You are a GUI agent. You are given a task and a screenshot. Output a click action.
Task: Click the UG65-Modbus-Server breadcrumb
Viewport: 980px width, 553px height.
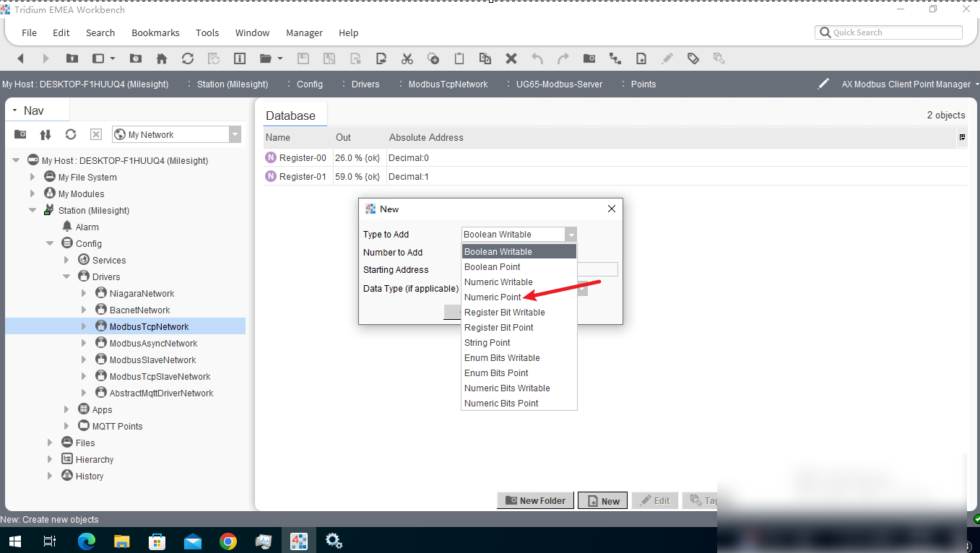click(x=559, y=84)
